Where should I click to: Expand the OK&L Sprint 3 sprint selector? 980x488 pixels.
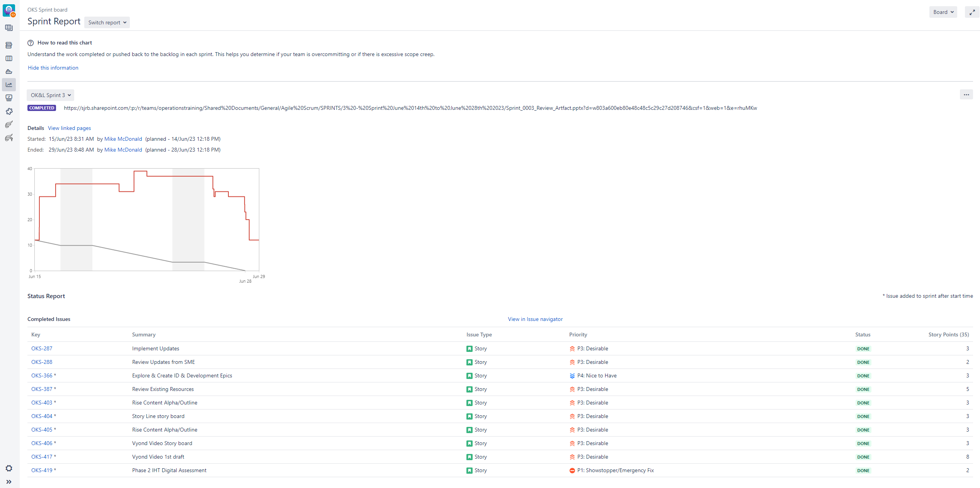tap(51, 95)
